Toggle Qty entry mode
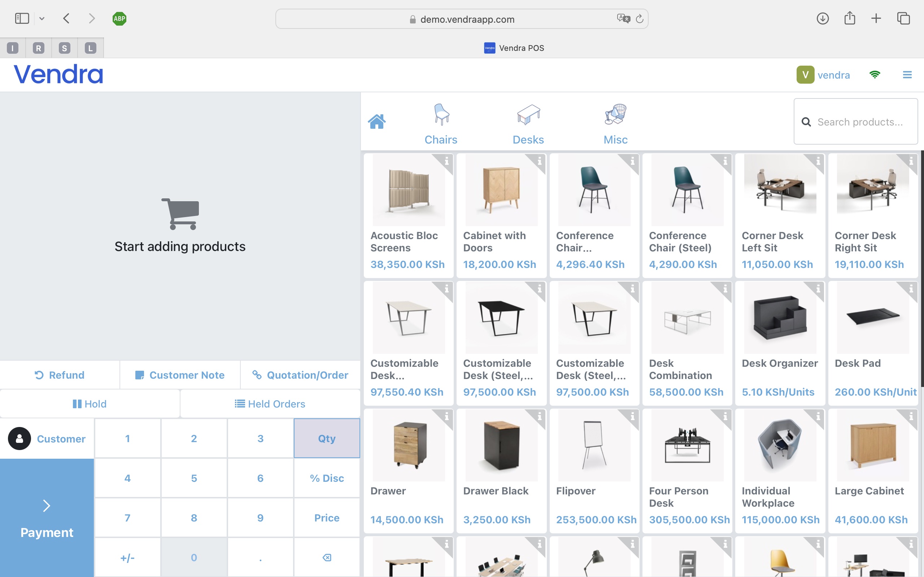924x577 pixels. [326, 438]
